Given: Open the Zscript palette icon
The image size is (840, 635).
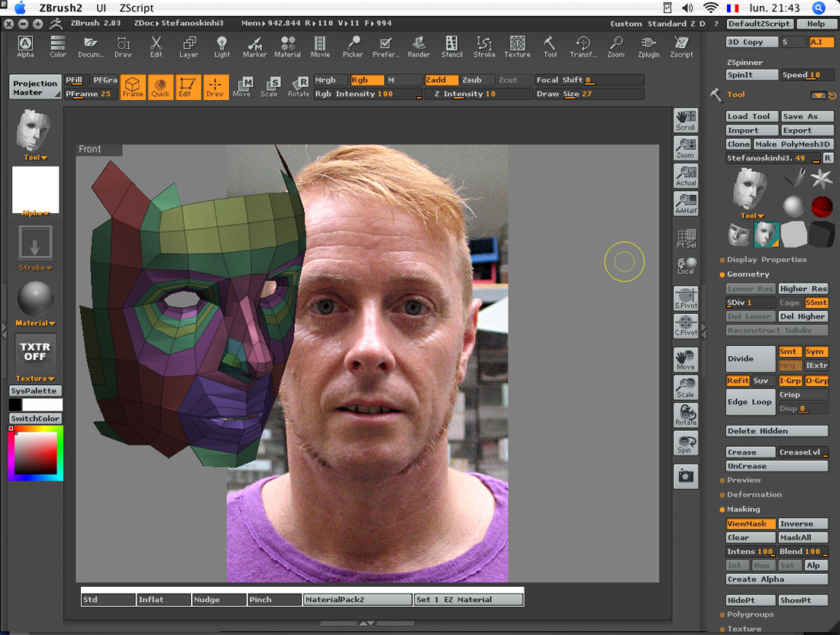Looking at the screenshot, I should (681, 47).
